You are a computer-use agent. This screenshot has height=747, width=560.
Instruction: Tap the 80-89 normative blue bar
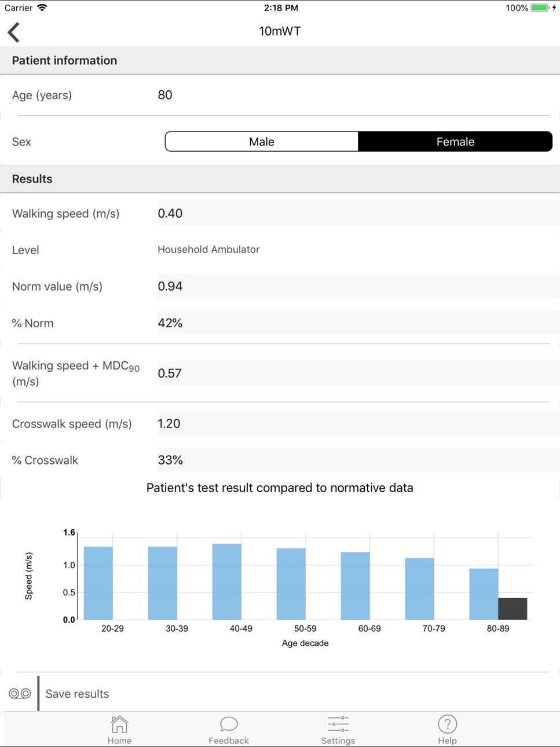pos(484,594)
